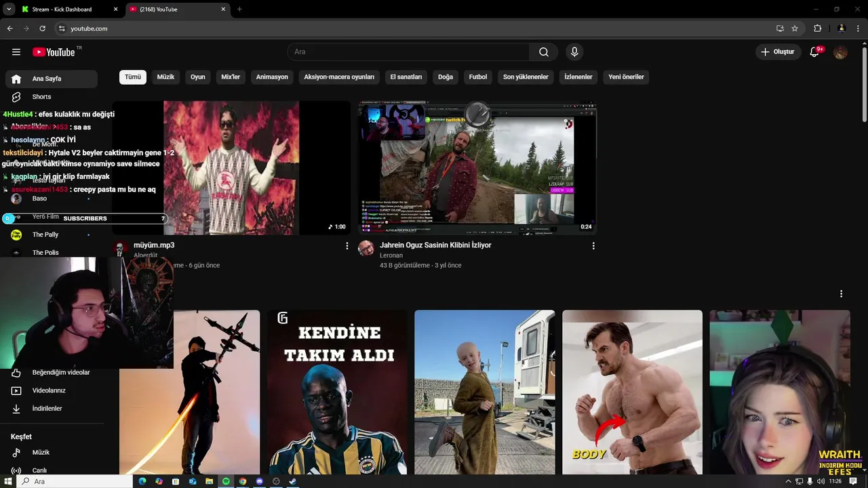Click the YouTube search input field
The width and height of the screenshot is (868, 488).
[408, 52]
